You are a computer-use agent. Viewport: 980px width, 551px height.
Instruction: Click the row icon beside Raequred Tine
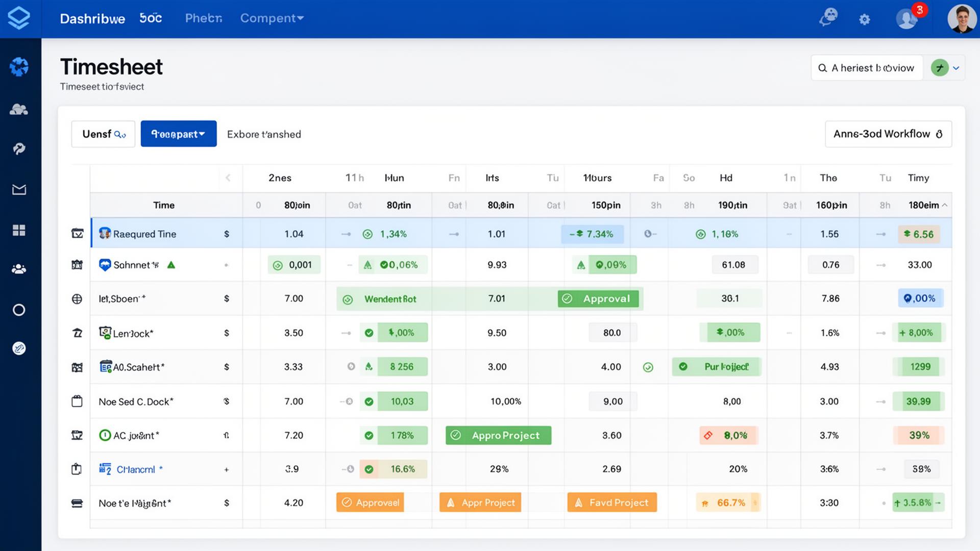(77, 233)
